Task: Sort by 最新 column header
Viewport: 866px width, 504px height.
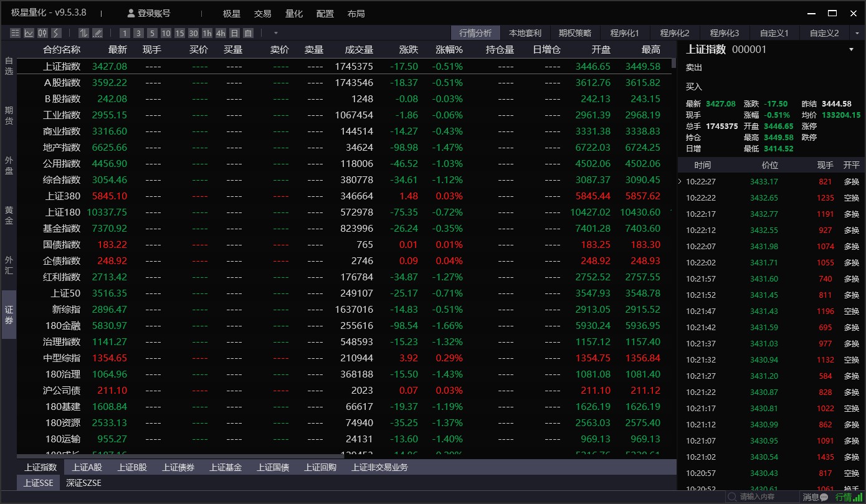Action: click(x=118, y=50)
